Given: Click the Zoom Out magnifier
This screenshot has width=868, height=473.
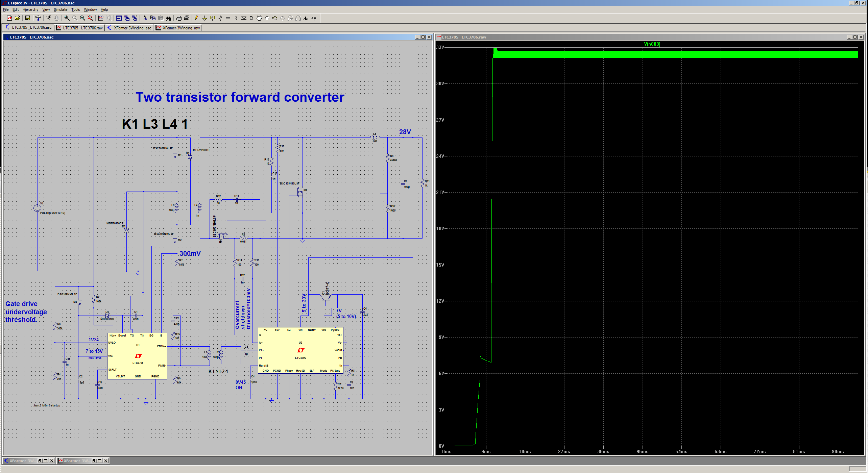Looking at the screenshot, I should (82, 18).
